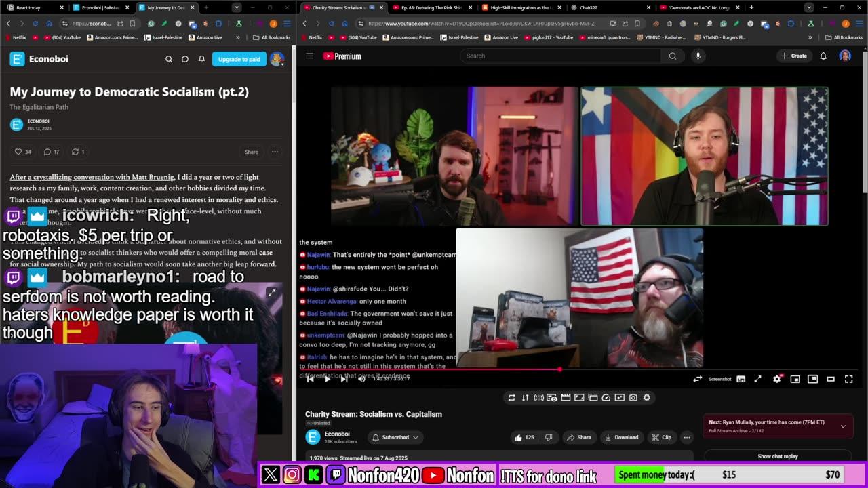Expand the Next playlist panel chevron
Viewport: 868px width, 488px height.
pos(843,426)
